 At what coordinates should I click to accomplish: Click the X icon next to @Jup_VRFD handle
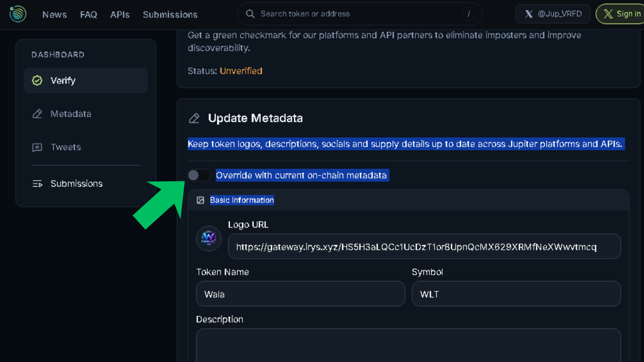[528, 14]
